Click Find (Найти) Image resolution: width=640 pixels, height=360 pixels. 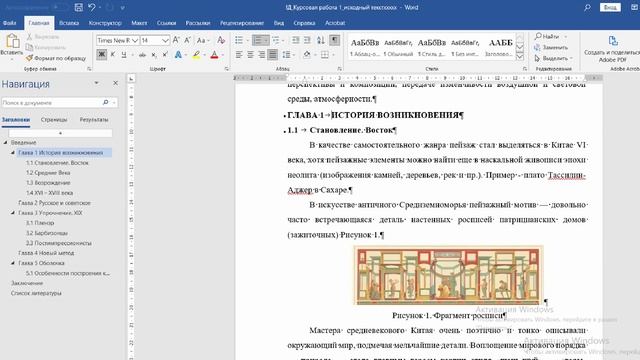pos(551,37)
